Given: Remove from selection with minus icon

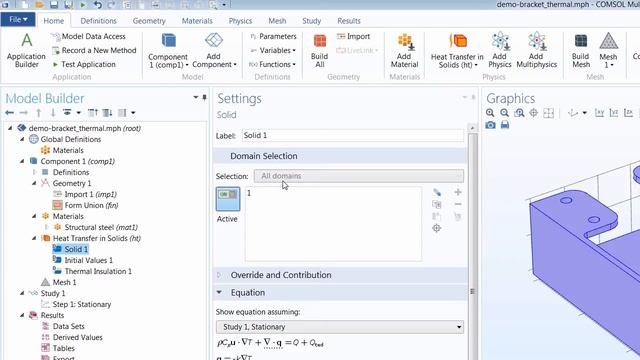Looking at the screenshot, I should (458, 204).
